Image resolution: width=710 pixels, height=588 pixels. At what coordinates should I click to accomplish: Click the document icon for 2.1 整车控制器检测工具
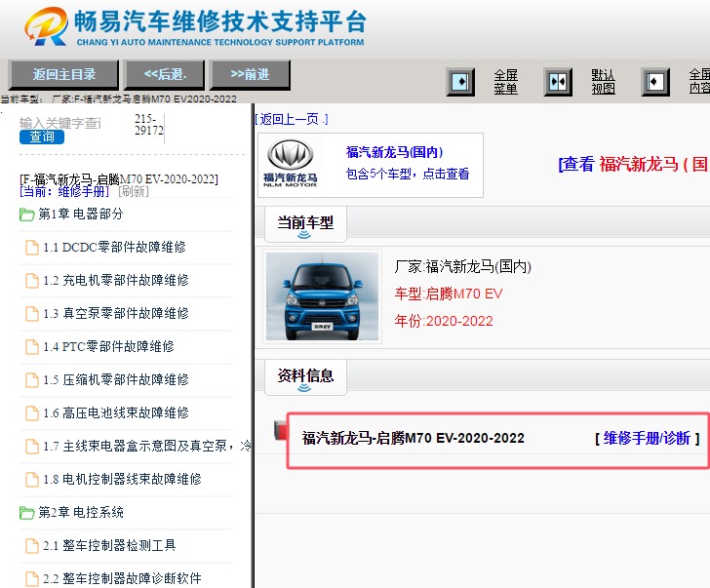[31, 546]
